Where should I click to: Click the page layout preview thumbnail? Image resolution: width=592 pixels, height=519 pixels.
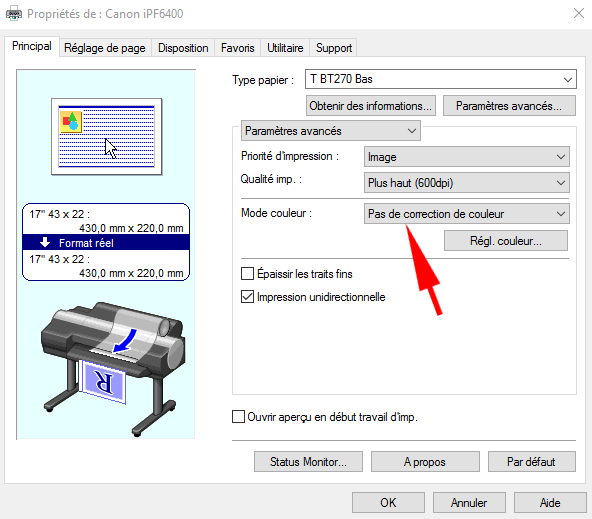click(x=106, y=137)
